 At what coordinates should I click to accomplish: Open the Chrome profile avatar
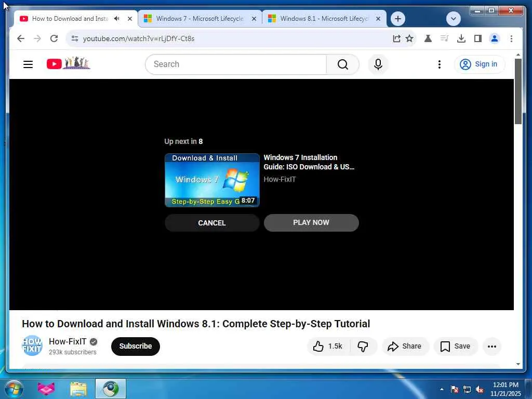[x=495, y=38]
